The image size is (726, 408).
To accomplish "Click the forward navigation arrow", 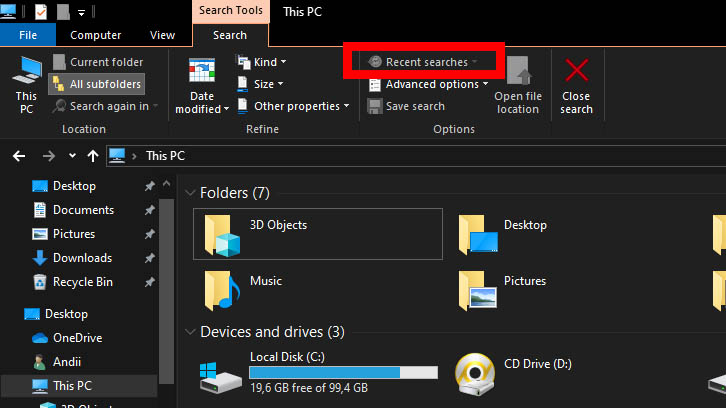I will 49,156.
